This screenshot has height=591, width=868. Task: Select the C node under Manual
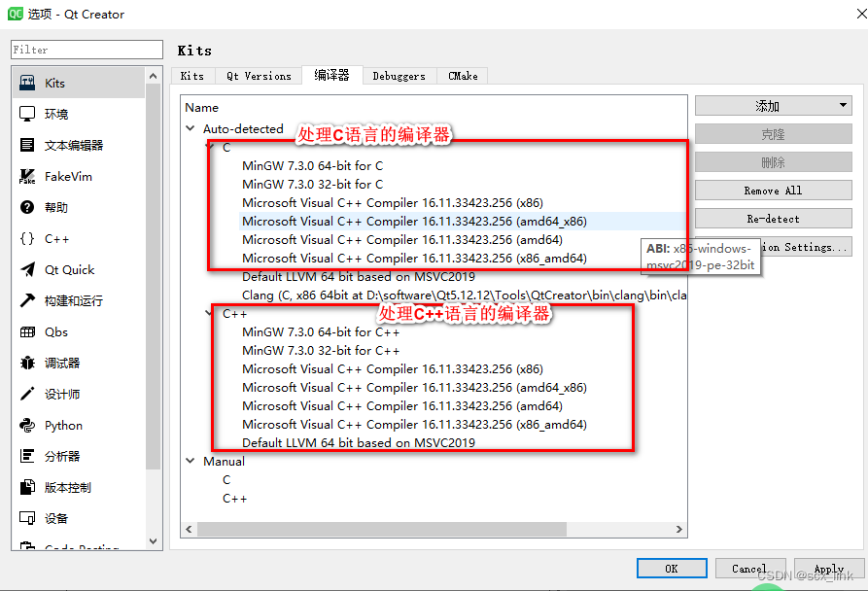(226, 480)
